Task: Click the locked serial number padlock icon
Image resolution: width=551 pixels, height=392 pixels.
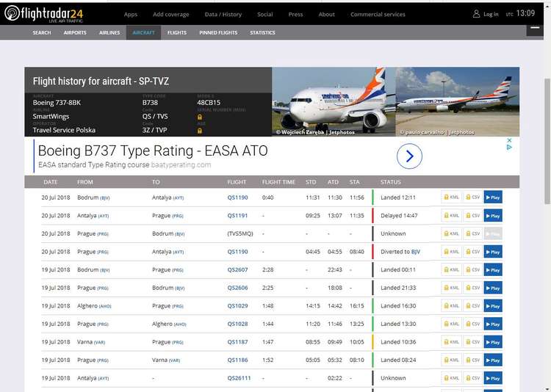Action: click(x=200, y=117)
